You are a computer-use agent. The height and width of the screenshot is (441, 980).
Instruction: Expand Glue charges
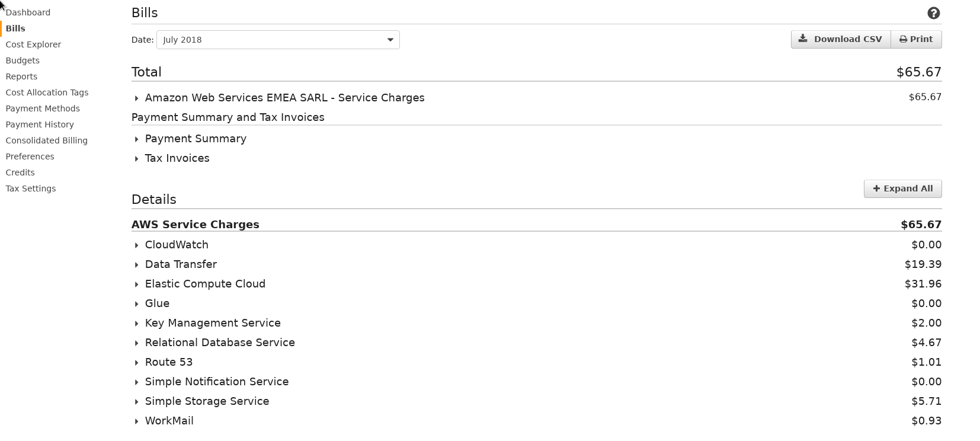pos(151,303)
